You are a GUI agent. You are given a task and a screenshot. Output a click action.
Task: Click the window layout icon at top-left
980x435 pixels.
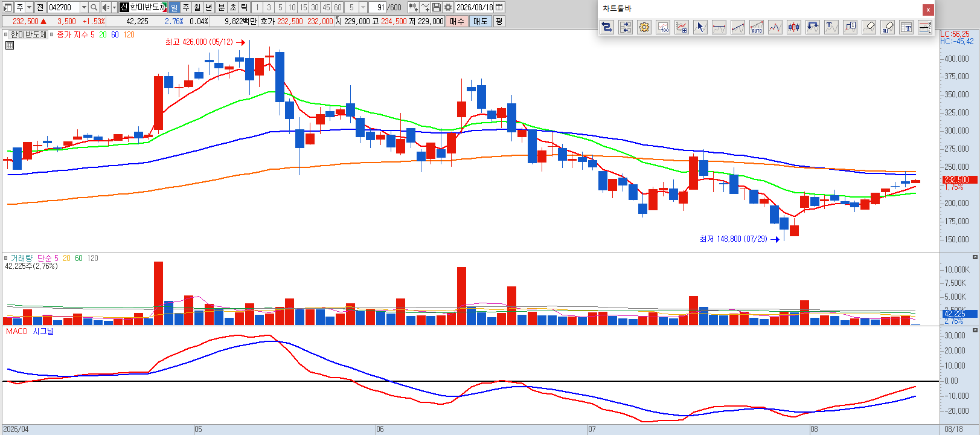pos(7,7)
